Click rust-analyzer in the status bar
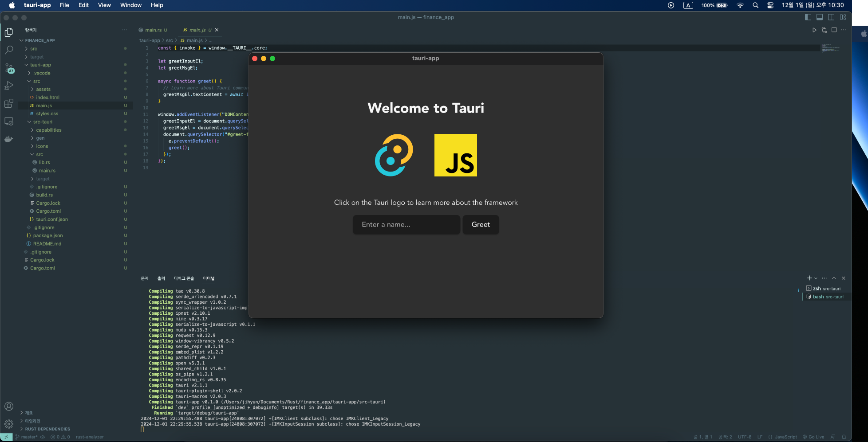Viewport: 868px width, 442px height. click(90, 437)
